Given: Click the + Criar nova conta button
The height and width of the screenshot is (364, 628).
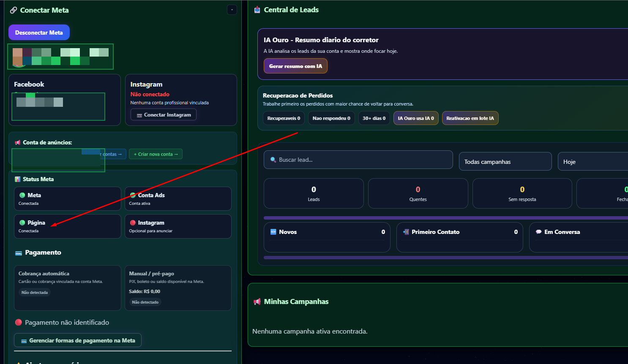Looking at the screenshot, I should (156, 154).
